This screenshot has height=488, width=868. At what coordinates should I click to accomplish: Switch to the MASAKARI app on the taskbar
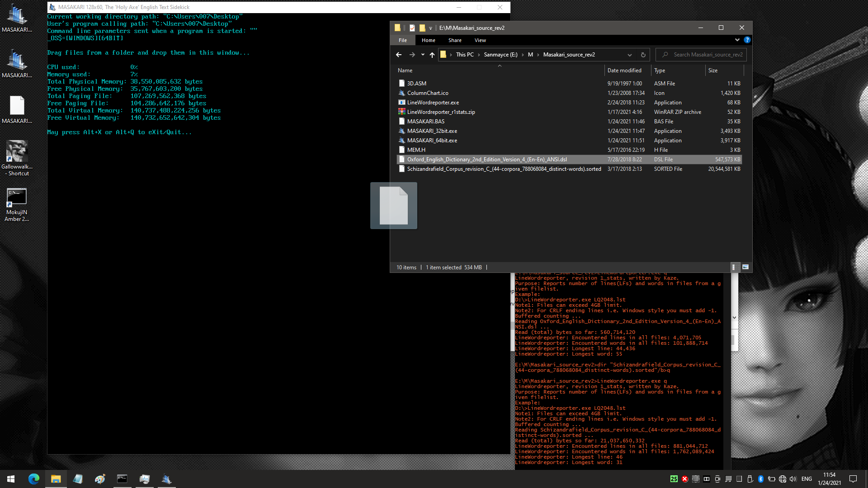[166, 479]
